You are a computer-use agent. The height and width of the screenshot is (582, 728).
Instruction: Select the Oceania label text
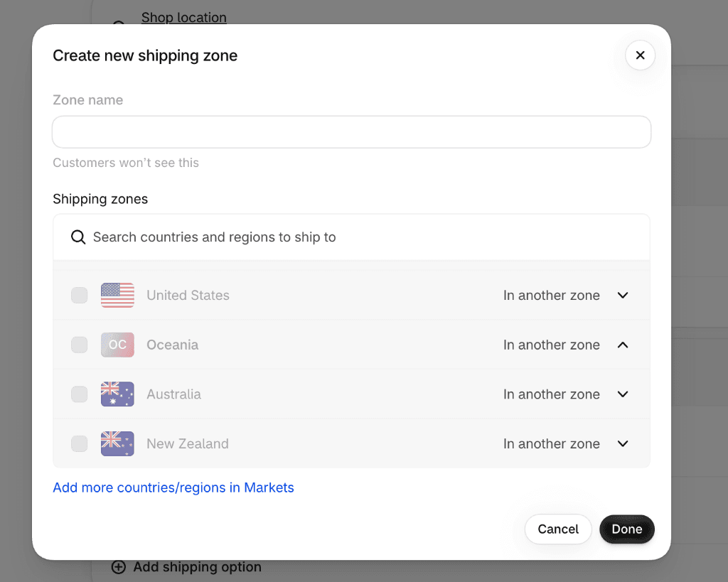click(172, 345)
